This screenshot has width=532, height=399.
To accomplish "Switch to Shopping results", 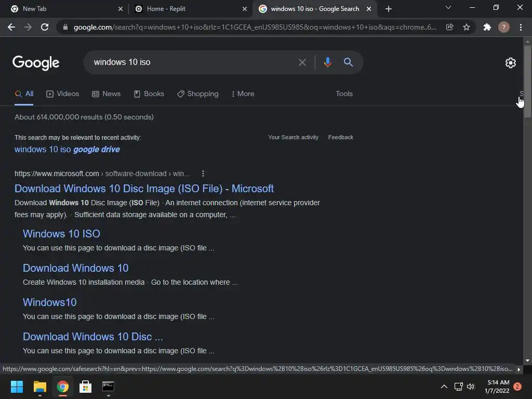I will tap(198, 94).
